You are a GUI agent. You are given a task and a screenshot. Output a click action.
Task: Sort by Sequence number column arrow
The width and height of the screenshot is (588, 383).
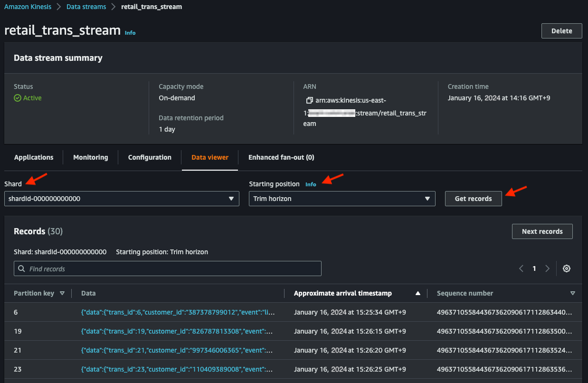(x=572, y=293)
